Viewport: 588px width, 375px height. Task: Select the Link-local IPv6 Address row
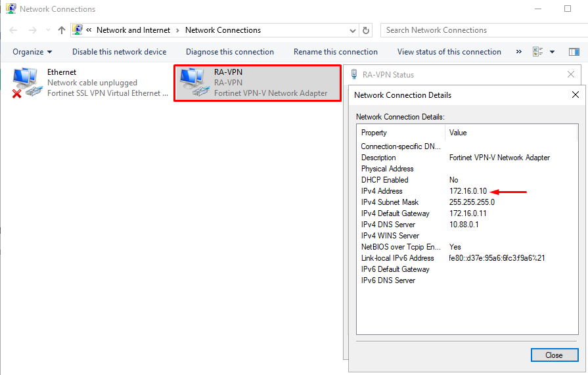coord(467,258)
